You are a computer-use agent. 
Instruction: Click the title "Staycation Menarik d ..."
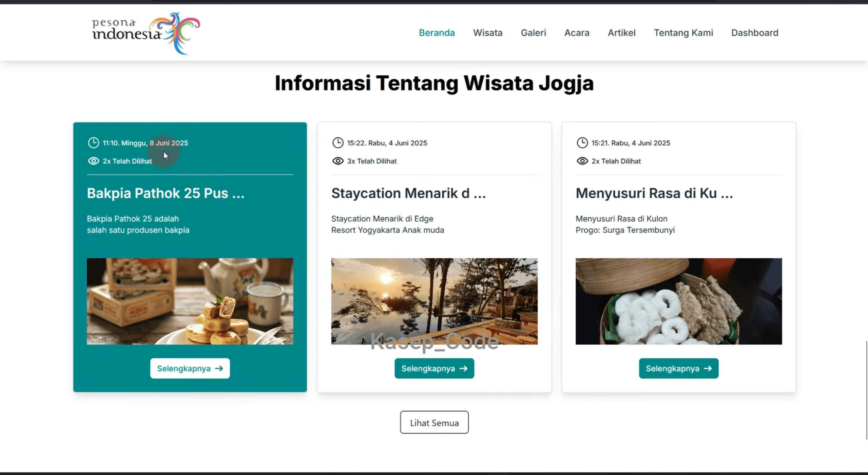click(x=408, y=193)
